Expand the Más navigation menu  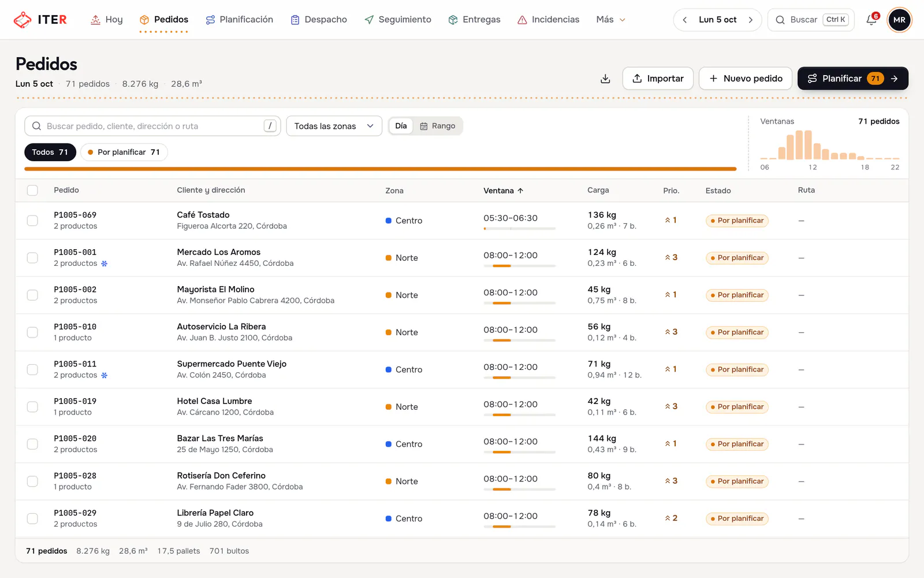click(x=611, y=20)
